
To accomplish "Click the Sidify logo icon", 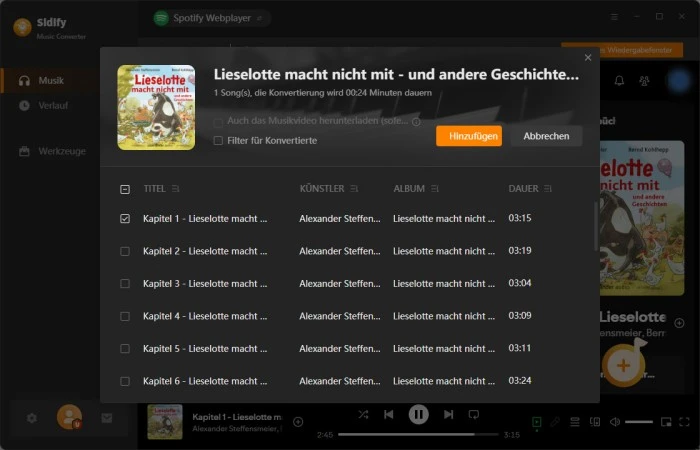I will tap(22, 27).
